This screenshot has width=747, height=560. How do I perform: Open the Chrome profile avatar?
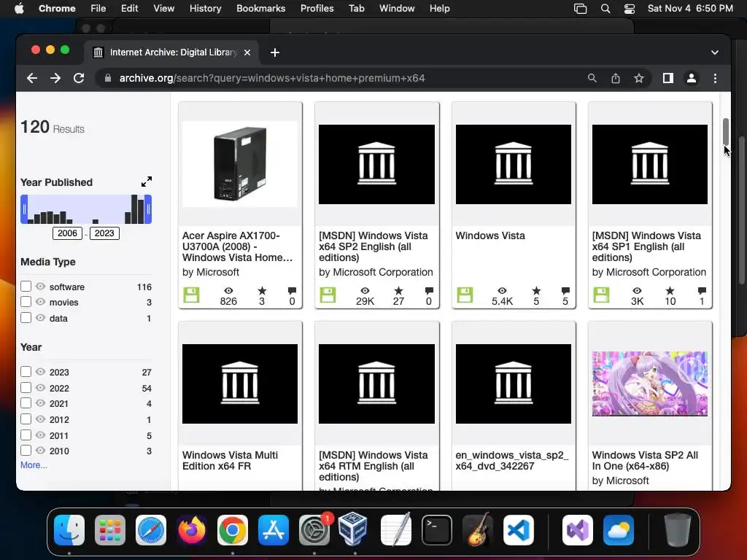click(692, 78)
